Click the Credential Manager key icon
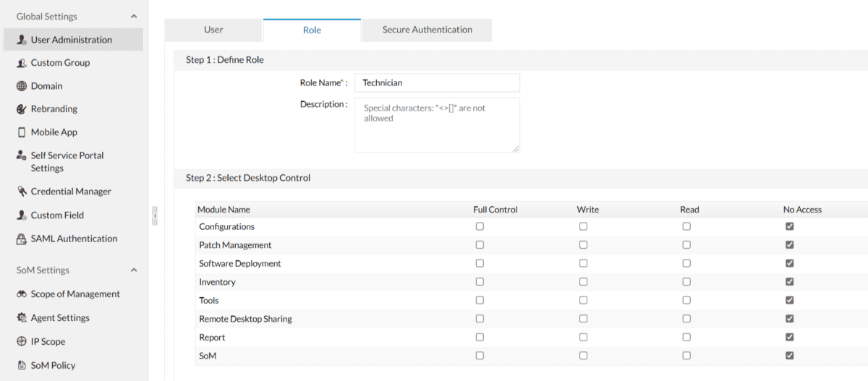 pos(22,192)
